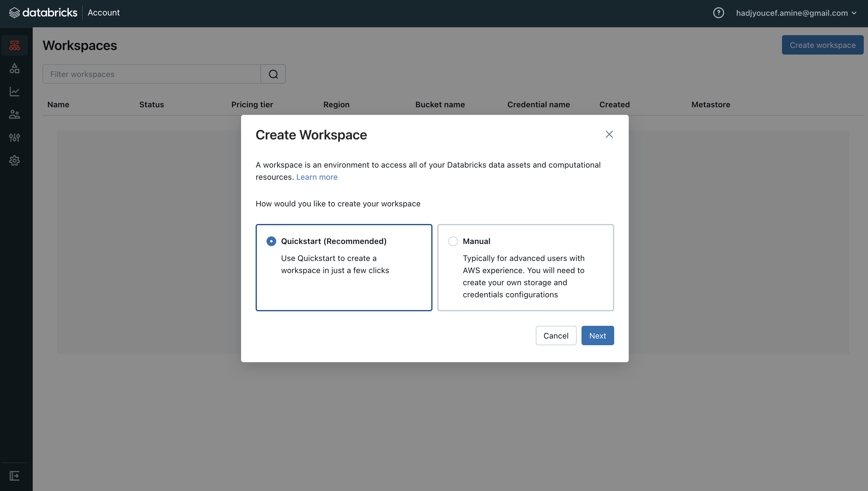
Task: Click the Name column header
Action: [58, 105]
